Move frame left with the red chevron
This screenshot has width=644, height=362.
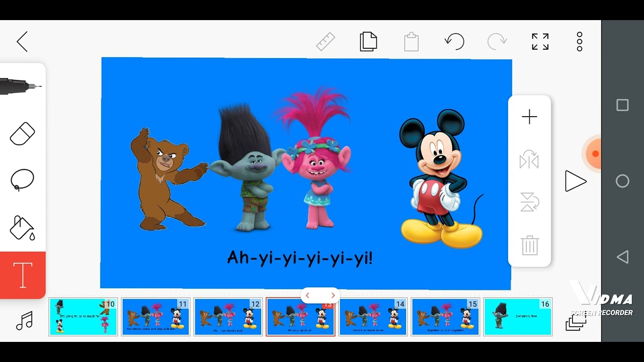point(308,296)
